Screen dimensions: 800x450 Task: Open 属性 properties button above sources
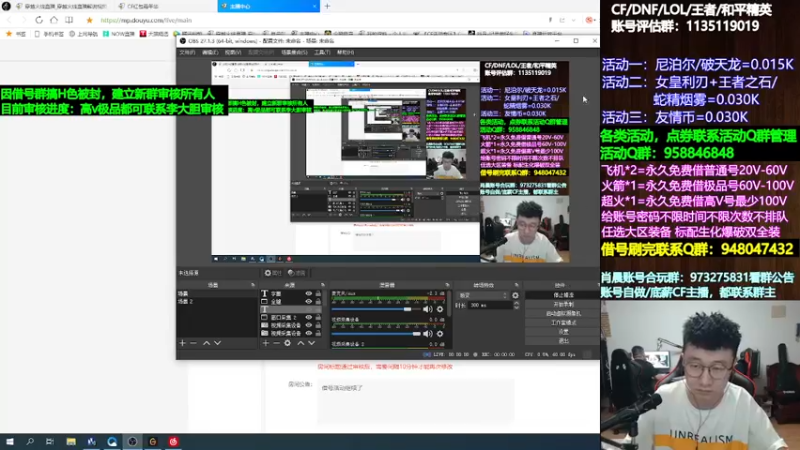(x=273, y=273)
